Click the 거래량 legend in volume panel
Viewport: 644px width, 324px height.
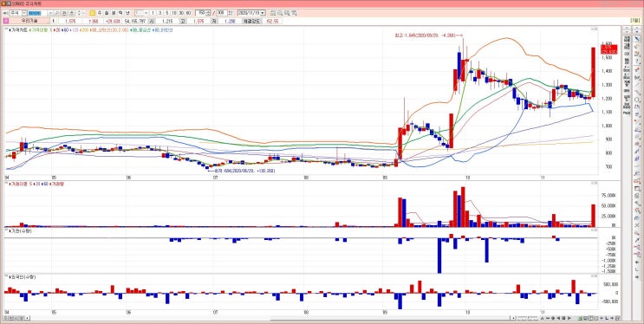coord(56,184)
